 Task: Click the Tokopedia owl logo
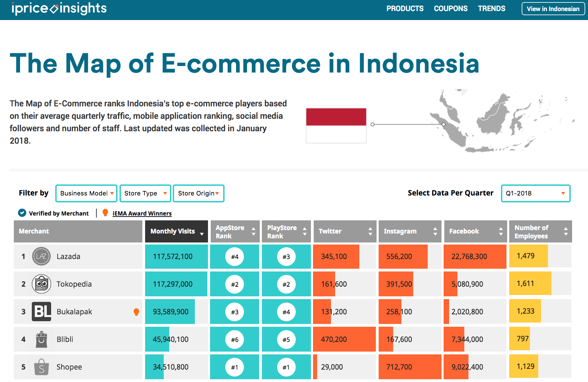click(41, 284)
